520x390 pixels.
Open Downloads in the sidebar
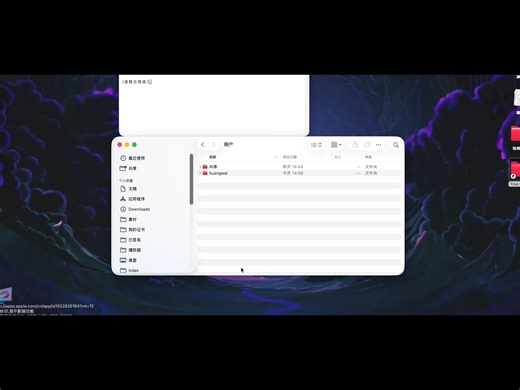(139, 209)
